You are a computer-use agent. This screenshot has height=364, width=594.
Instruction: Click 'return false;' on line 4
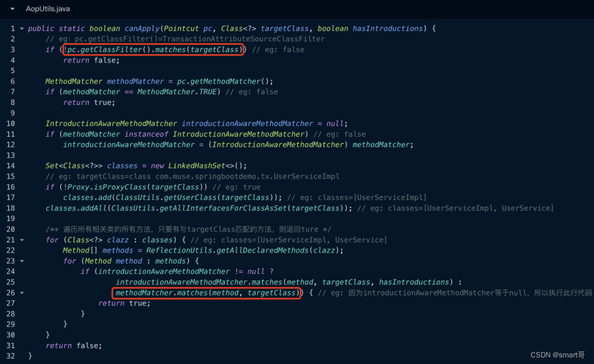(x=91, y=60)
